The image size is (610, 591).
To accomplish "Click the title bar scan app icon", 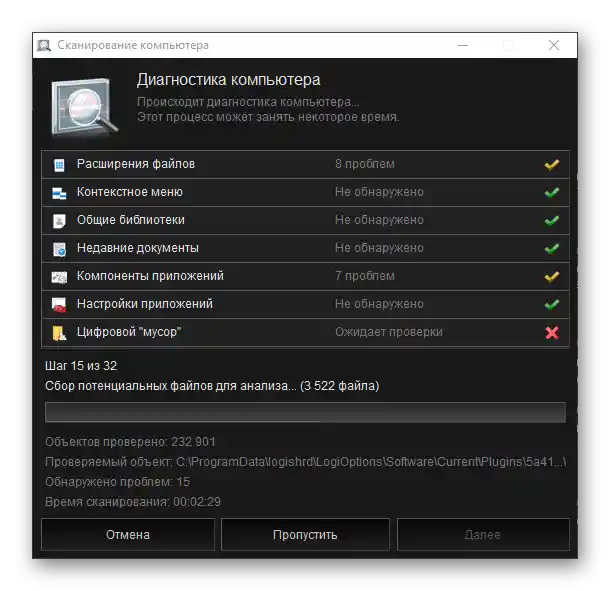I will tap(44, 46).
